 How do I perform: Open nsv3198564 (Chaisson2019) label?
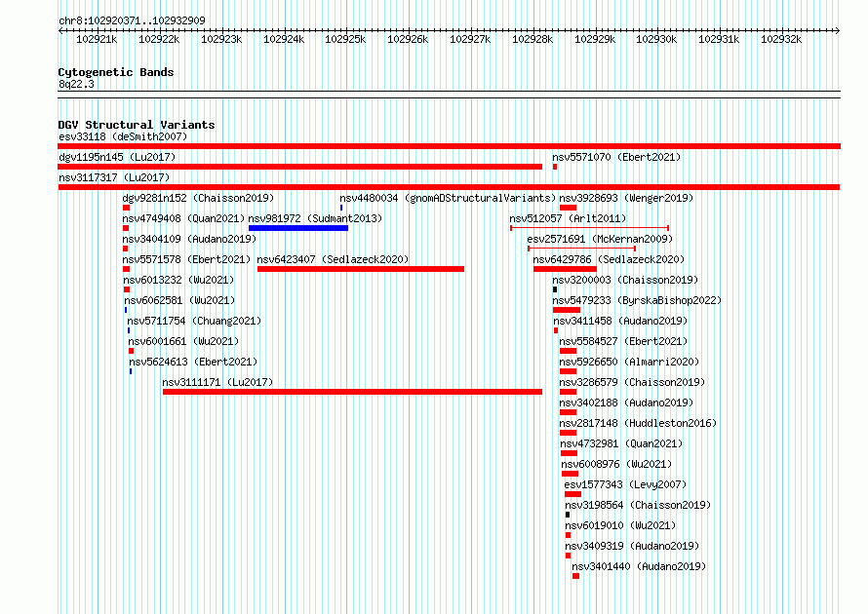point(638,505)
